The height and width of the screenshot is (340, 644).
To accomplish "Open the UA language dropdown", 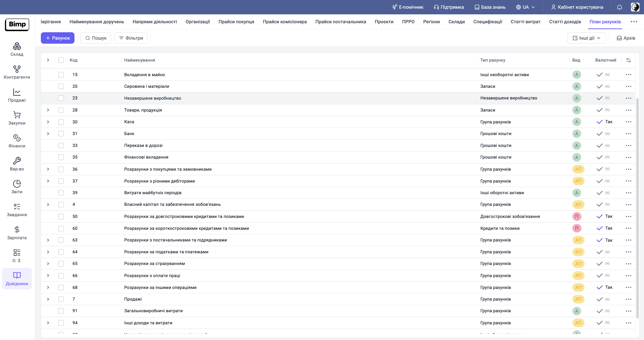I will coord(526,7).
